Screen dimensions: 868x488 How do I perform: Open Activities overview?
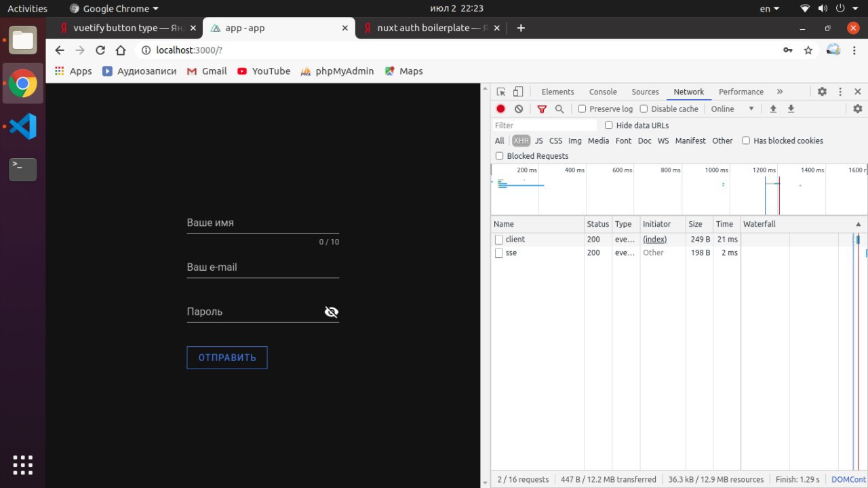click(27, 9)
